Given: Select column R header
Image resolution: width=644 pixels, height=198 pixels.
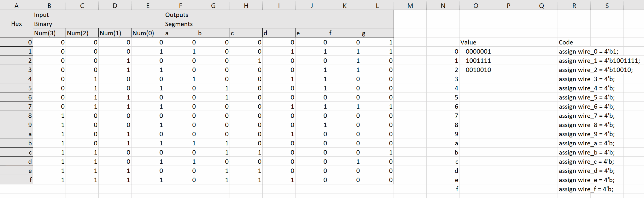Looking at the screenshot, I should coord(574,6).
